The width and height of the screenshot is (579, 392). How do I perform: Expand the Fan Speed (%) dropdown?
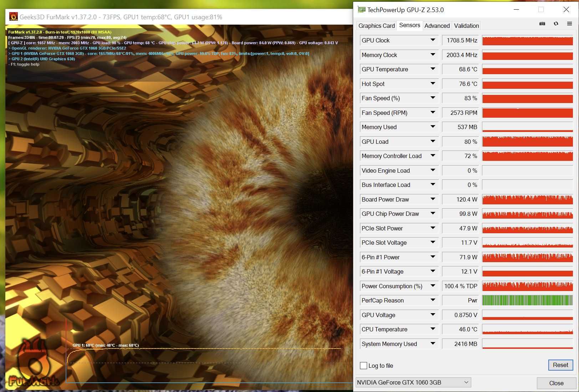tap(433, 98)
